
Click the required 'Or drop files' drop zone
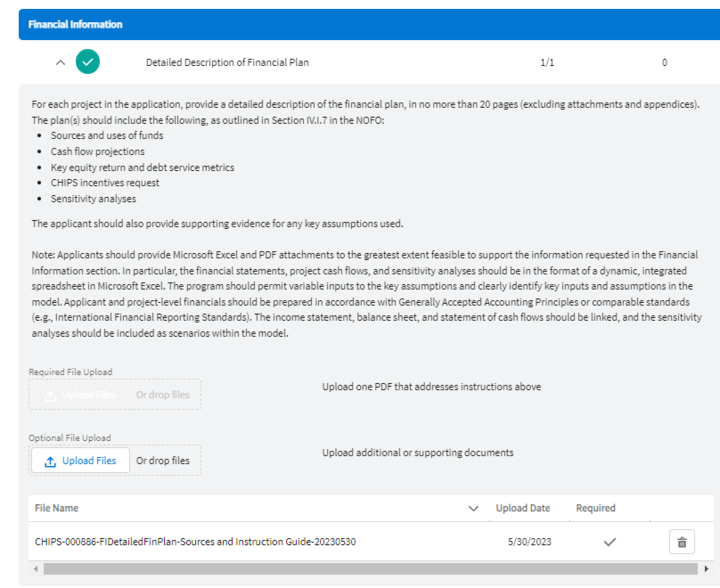[x=163, y=395]
